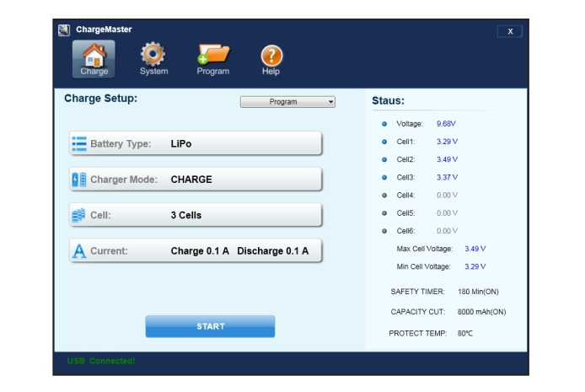The width and height of the screenshot is (585, 392).
Task: Click the Voltage status indicator dot
Action: pyautogui.click(x=384, y=124)
